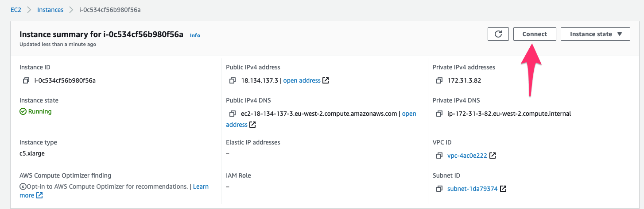Screen dimensions: 644x209
Task: Open the vpc-4ac0e222 link
Action: click(x=467, y=156)
